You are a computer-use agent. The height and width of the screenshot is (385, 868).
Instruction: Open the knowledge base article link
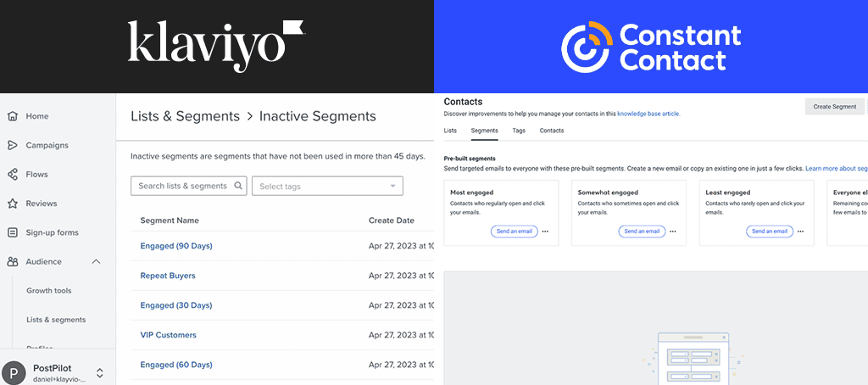648,114
